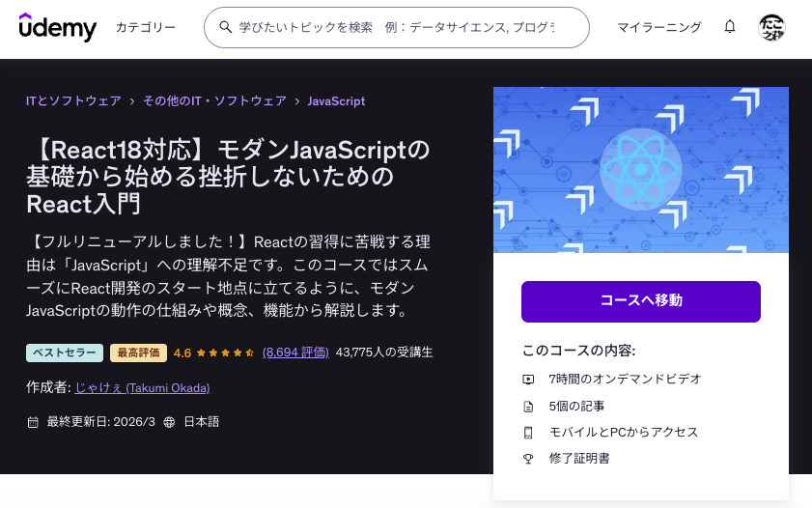Click the on-demand video icon

tap(528, 380)
